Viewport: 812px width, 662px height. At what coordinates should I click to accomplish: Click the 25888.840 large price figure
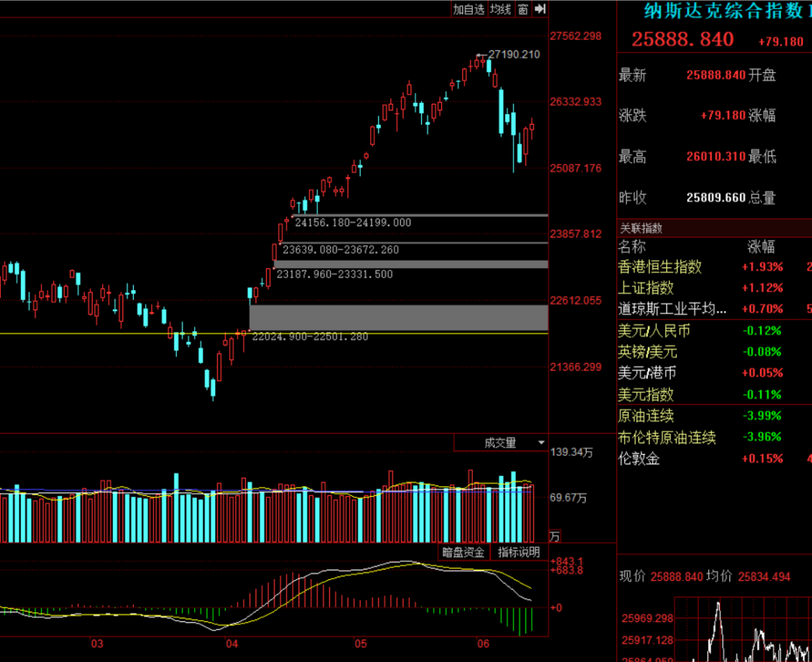point(683,39)
